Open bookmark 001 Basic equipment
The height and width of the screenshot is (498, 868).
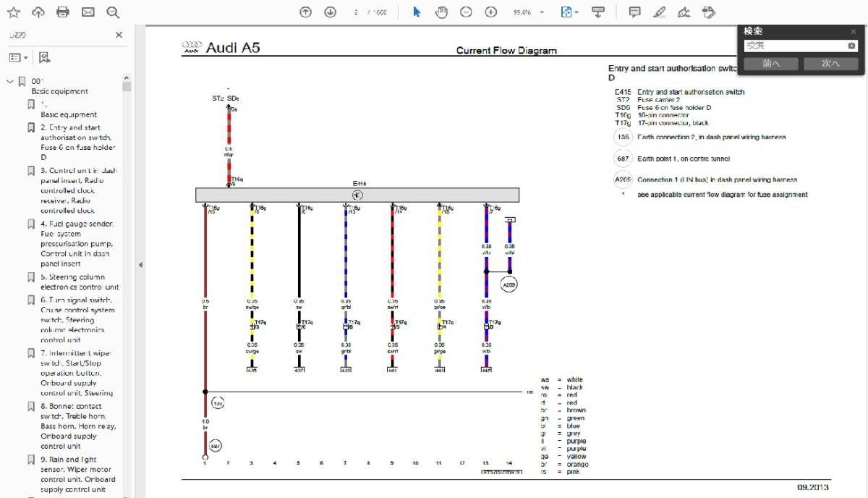[59, 86]
